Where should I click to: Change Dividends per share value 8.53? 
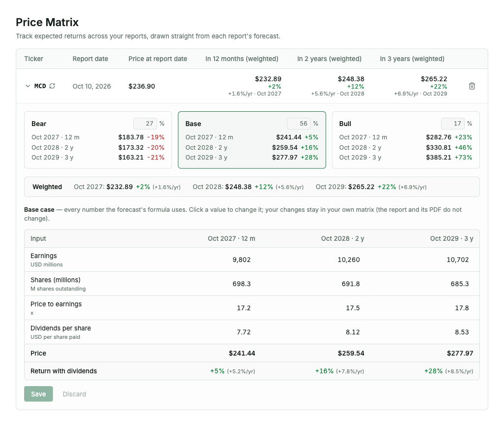tap(462, 332)
